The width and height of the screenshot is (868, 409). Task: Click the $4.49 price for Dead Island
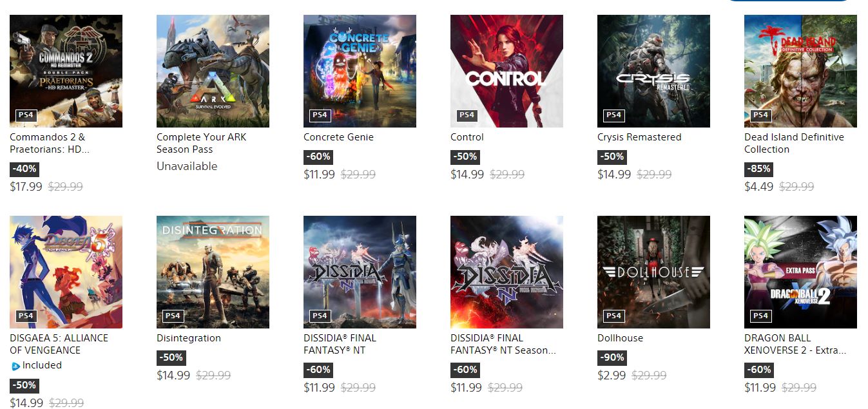(x=758, y=187)
